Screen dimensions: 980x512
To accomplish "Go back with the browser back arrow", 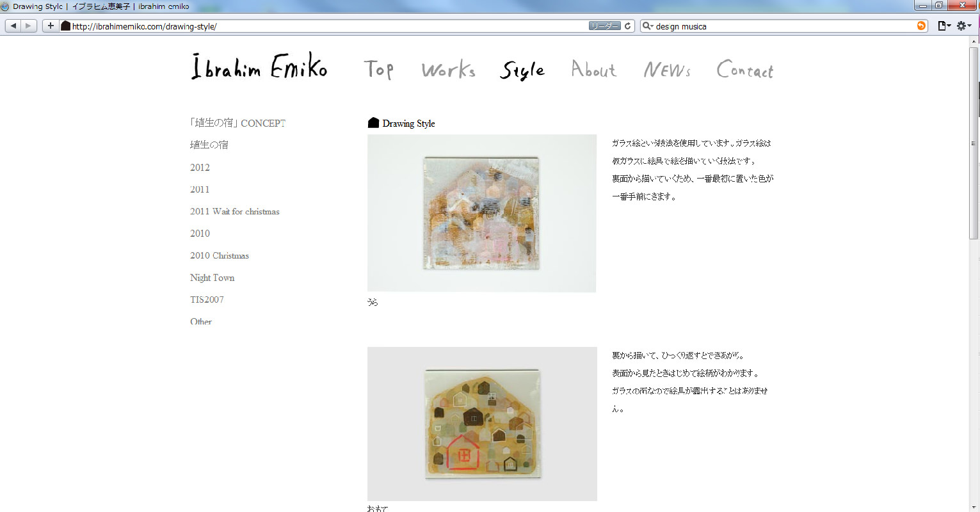I will point(13,26).
